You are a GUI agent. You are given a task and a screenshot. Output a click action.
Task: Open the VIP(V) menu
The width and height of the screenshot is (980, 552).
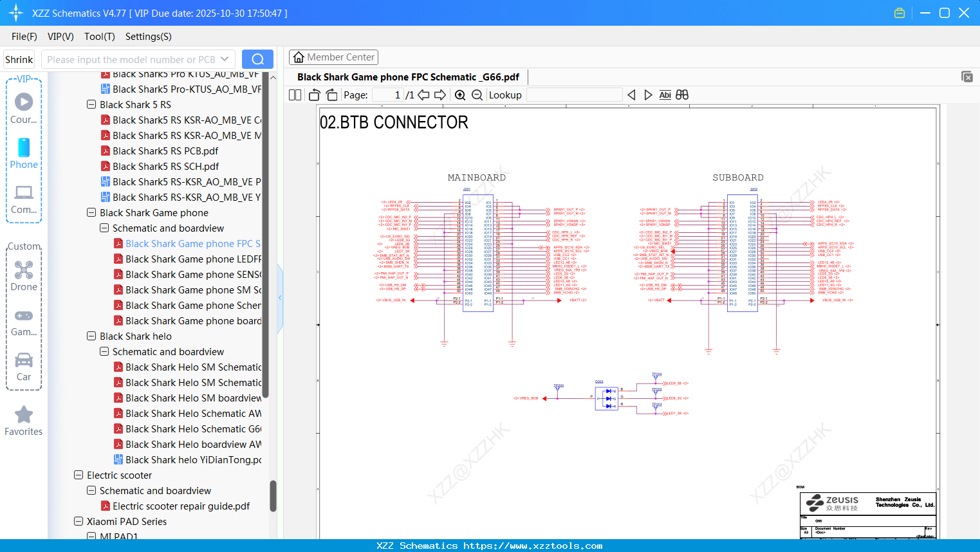60,37
